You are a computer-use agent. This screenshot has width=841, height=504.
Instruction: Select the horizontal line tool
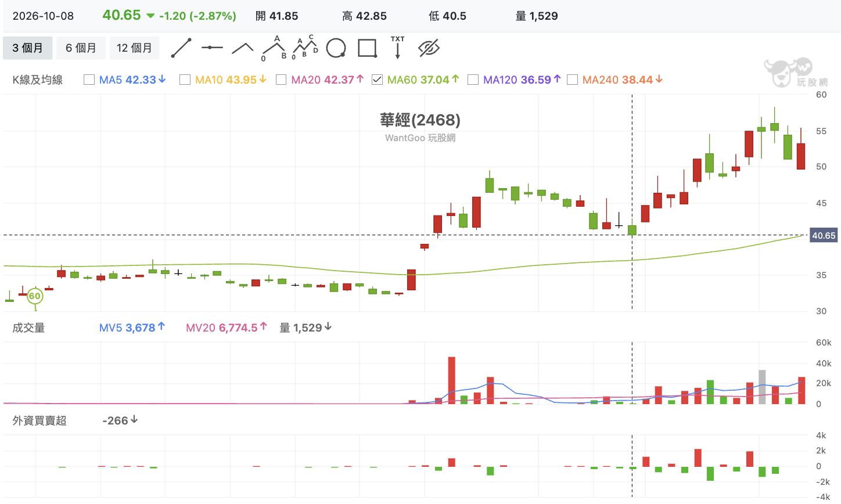pyautogui.click(x=212, y=48)
